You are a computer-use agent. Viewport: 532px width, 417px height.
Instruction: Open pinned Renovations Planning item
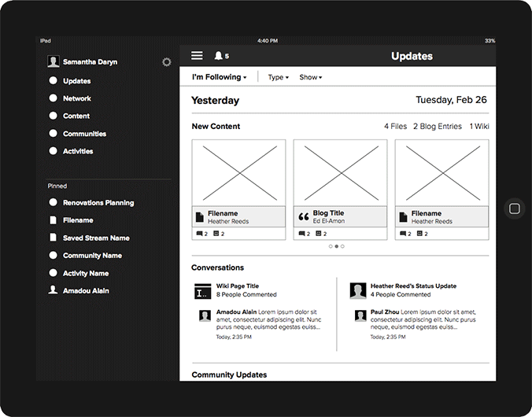point(98,203)
